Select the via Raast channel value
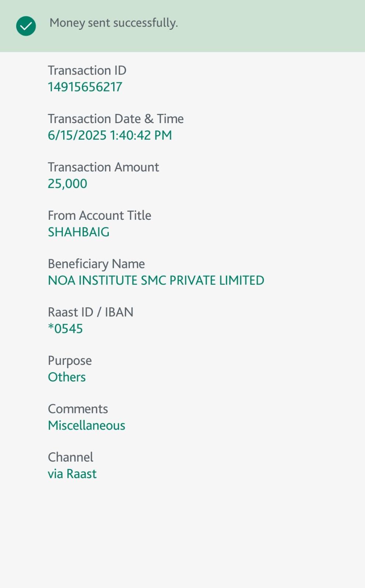The height and width of the screenshot is (588, 365). (x=72, y=474)
